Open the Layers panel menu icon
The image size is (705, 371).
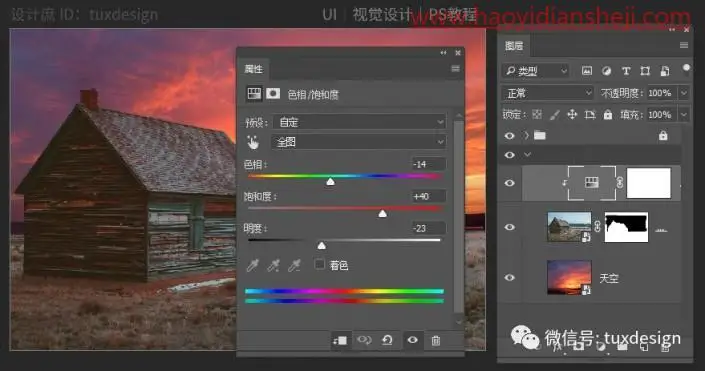coord(684,45)
